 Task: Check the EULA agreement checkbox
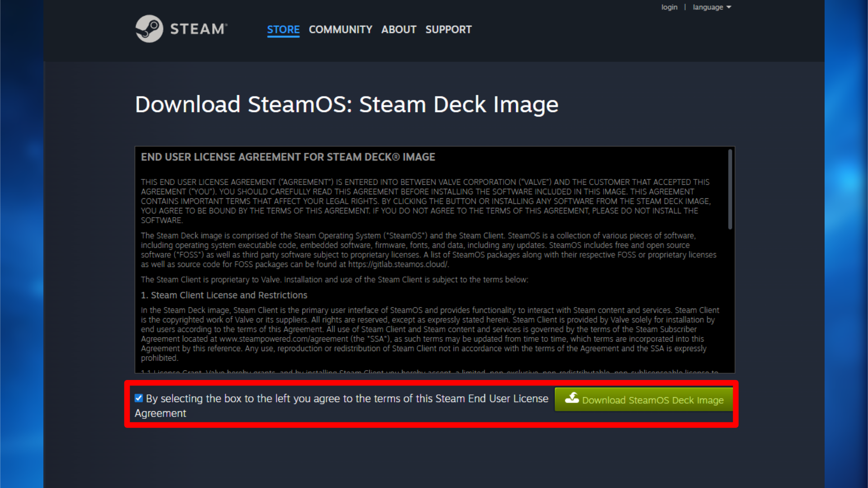[139, 398]
